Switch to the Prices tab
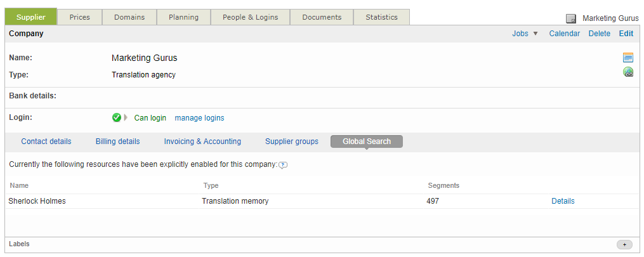 pyautogui.click(x=79, y=17)
